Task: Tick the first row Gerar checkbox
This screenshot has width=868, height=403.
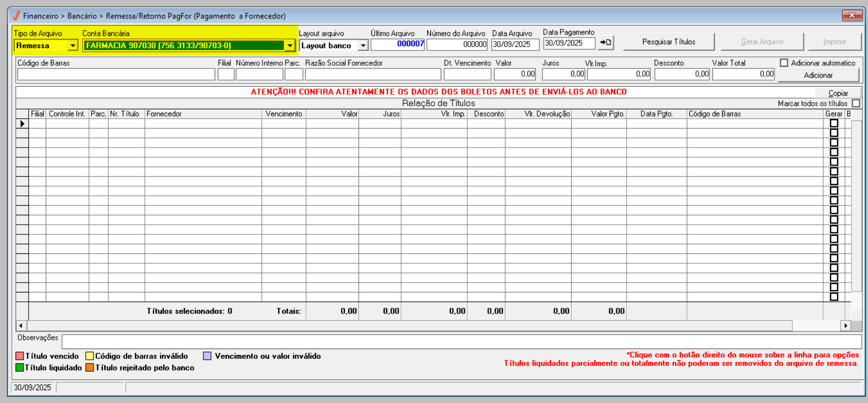Action: 834,123
